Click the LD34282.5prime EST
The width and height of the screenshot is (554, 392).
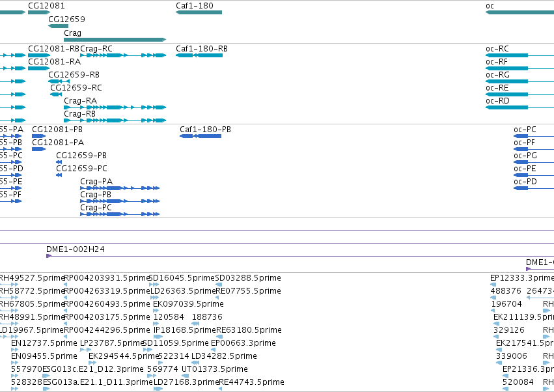pos(195,363)
